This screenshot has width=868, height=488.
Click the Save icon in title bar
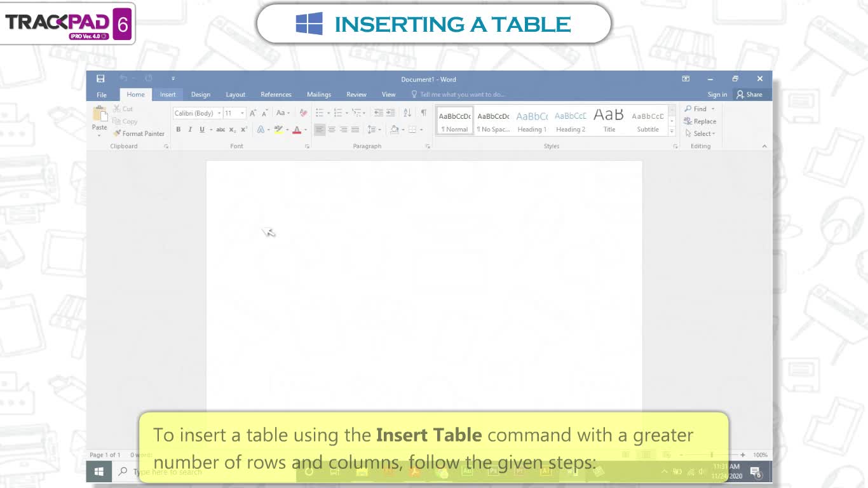click(x=100, y=79)
